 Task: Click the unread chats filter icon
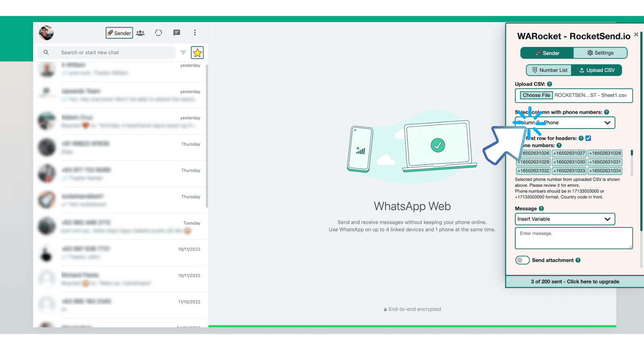183,53
